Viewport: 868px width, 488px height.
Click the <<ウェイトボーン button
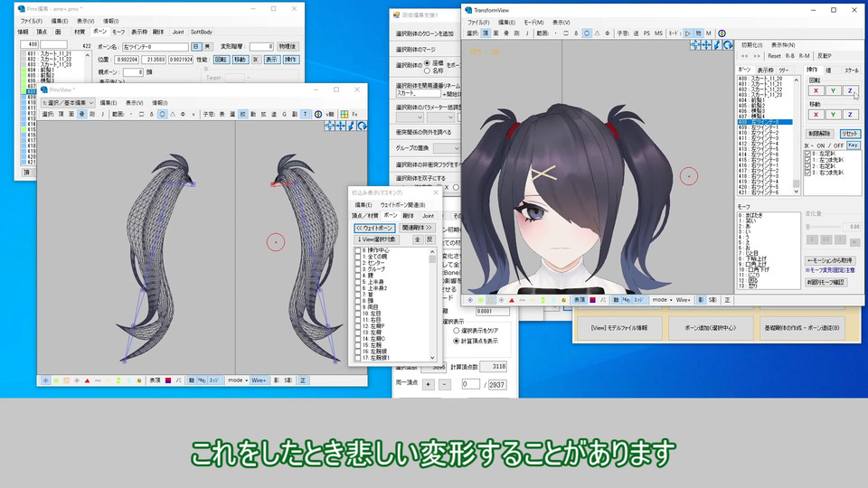tap(374, 228)
